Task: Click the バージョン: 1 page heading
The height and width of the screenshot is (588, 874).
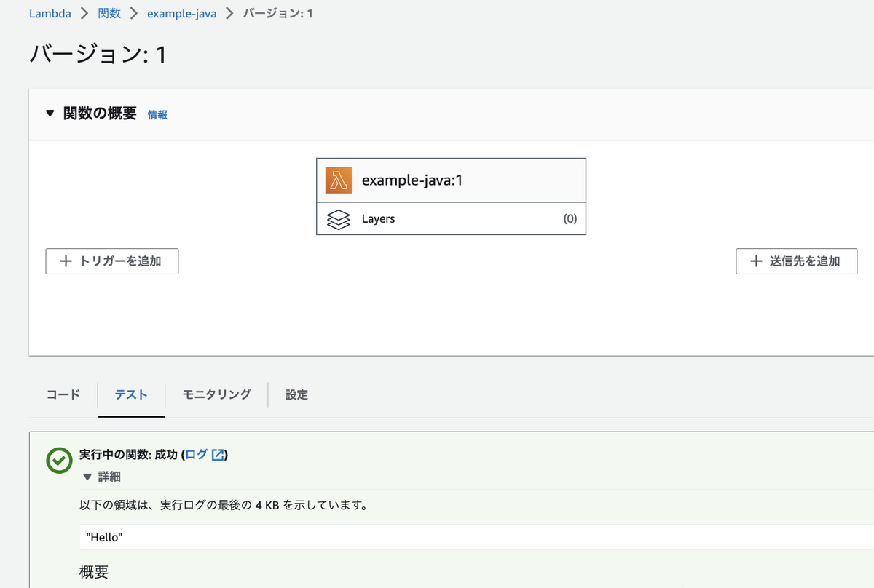Action: (x=98, y=55)
